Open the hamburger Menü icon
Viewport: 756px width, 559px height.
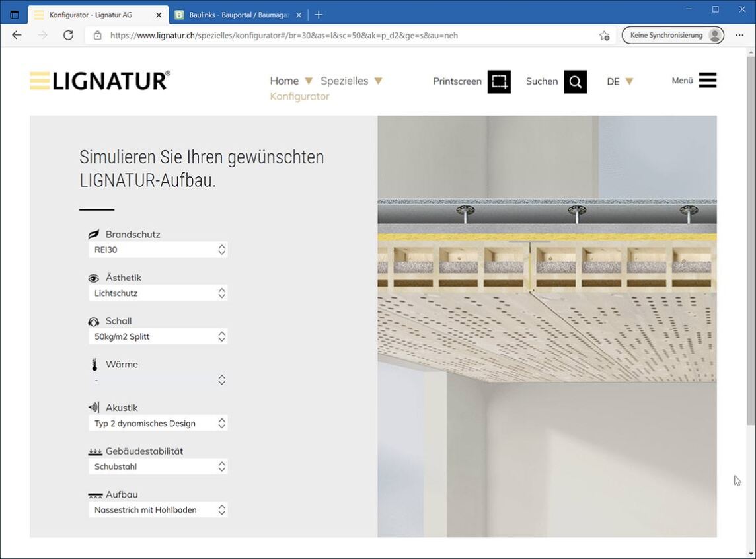click(x=707, y=80)
